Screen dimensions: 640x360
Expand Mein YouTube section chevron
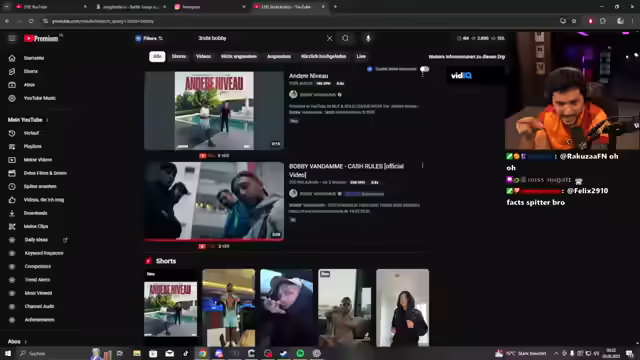click(47, 120)
